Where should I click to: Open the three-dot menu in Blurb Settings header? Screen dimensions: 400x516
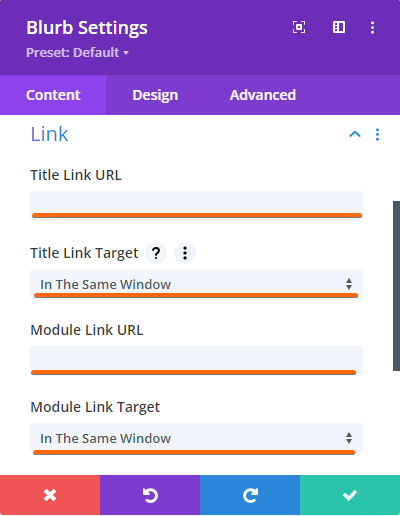[x=372, y=27]
